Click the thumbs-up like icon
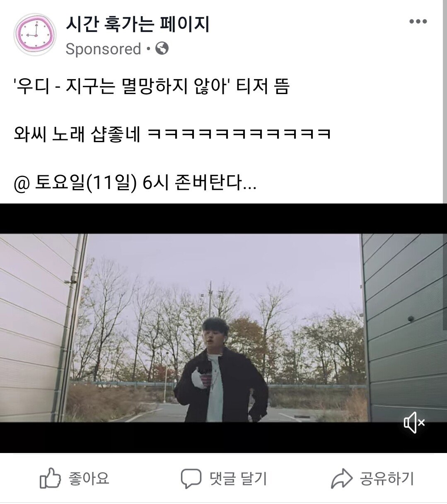 click(50, 478)
